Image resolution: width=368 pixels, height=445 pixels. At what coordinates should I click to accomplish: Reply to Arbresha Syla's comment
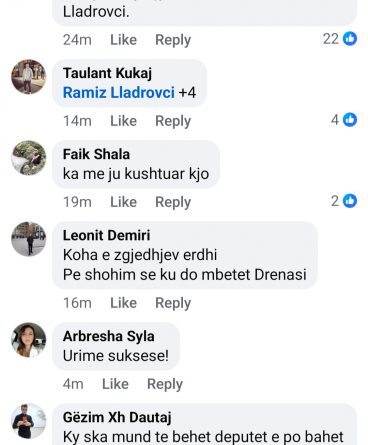pos(165,384)
